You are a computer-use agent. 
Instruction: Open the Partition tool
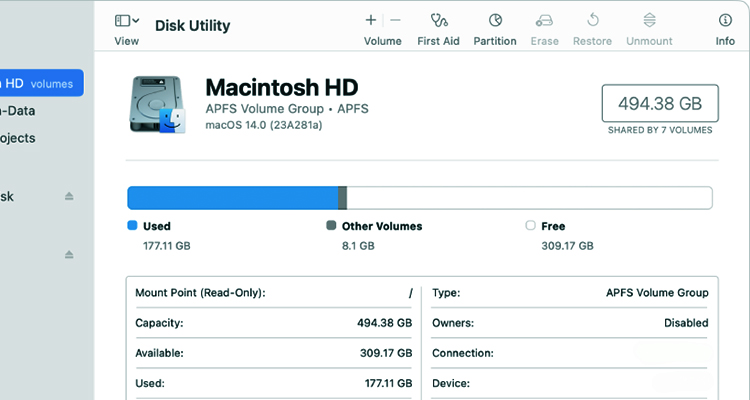(495, 20)
